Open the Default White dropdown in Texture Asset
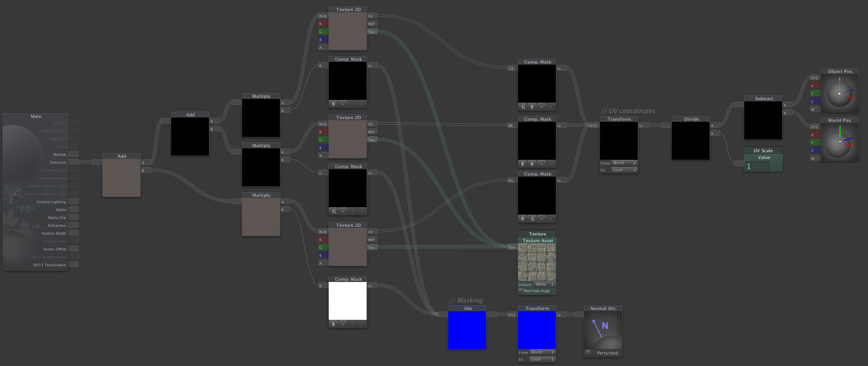The width and height of the screenshot is (868, 366). point(545,284)
